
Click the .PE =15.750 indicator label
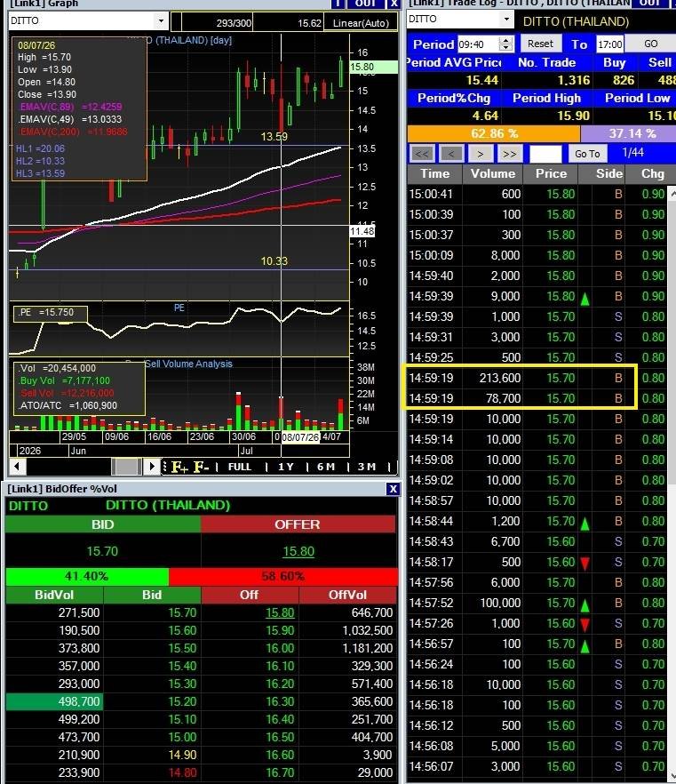[x=50, y=313]
